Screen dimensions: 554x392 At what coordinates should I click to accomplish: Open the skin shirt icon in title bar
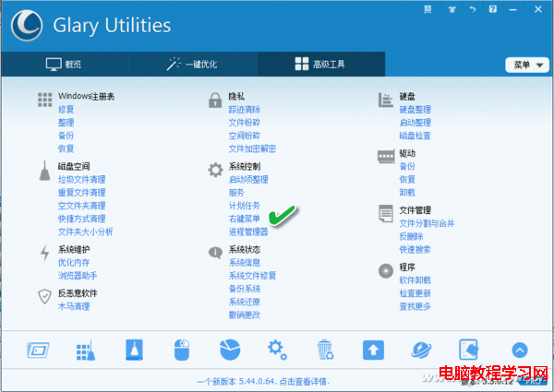[452, 9]
